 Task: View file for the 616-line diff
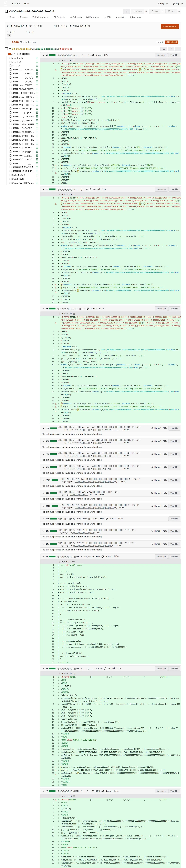[x=174, y=493]
